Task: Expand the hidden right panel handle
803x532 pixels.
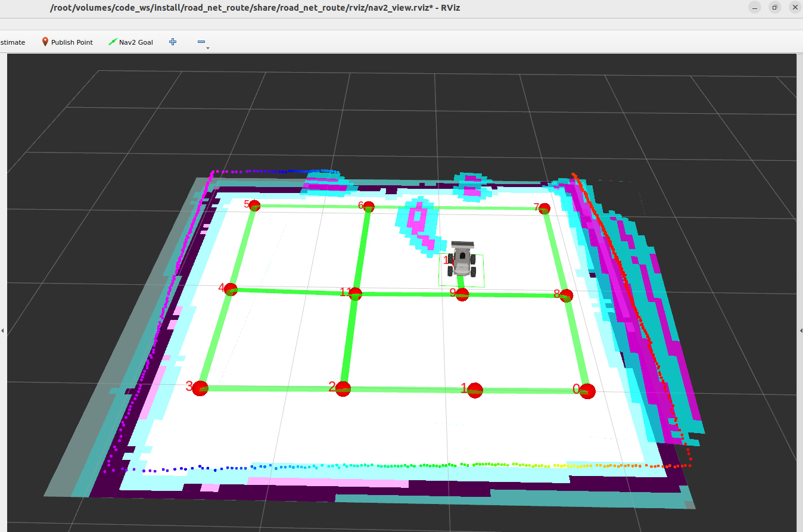Action: (800, 330)
